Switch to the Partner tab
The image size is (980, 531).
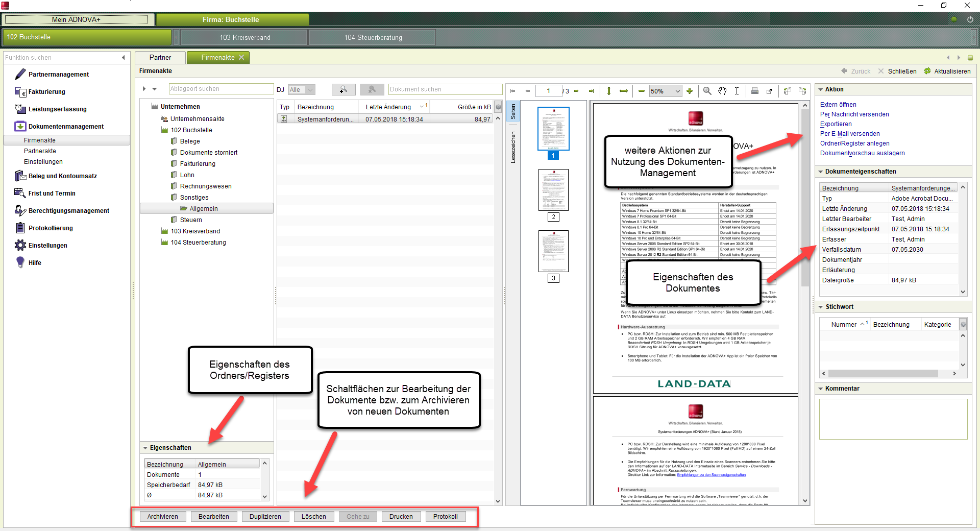tap(160, 58)
